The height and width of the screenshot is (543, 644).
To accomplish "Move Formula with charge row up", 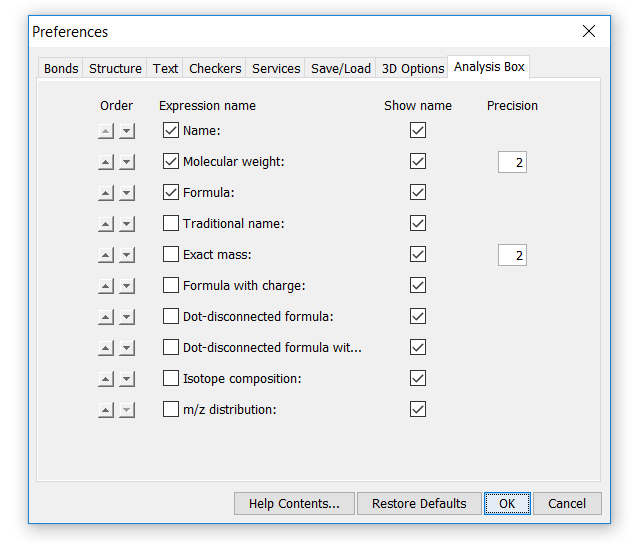I will pyautogui.click(x=106, y=286).
